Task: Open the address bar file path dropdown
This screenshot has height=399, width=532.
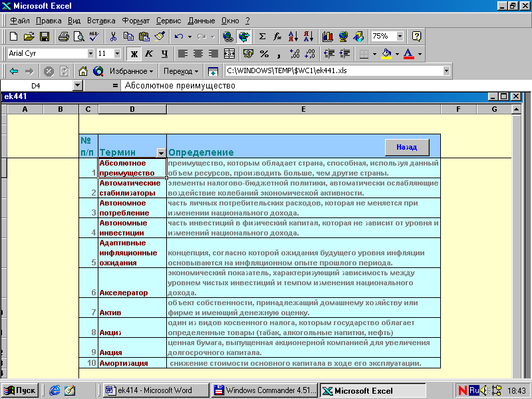Action: coord(446,71)
